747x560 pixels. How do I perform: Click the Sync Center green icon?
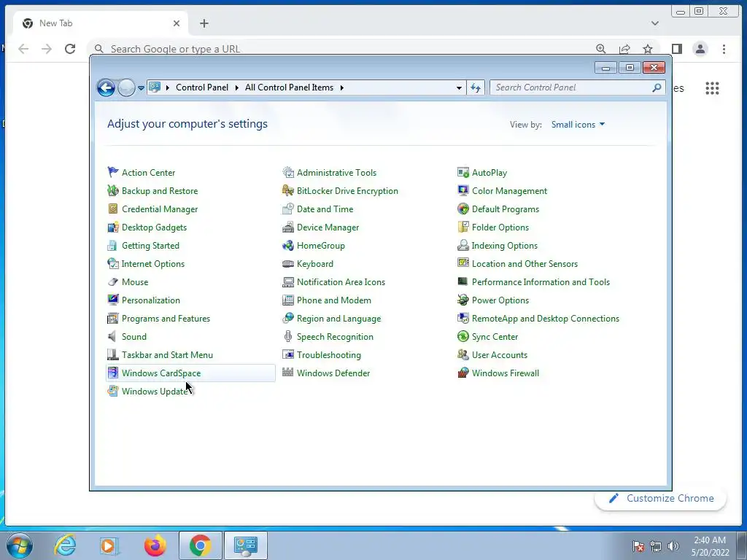(x=463, y=337)
